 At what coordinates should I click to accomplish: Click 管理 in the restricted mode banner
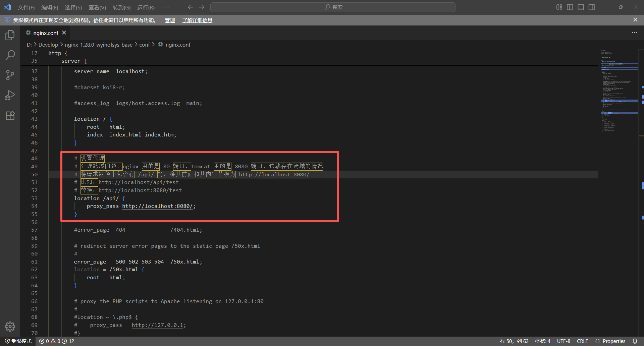(170, 20)
